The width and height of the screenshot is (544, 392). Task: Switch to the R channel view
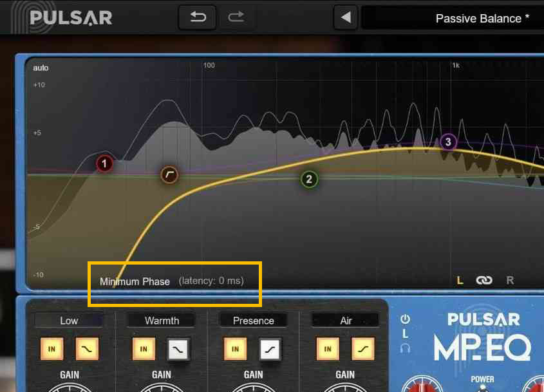(x=509, y=280)
